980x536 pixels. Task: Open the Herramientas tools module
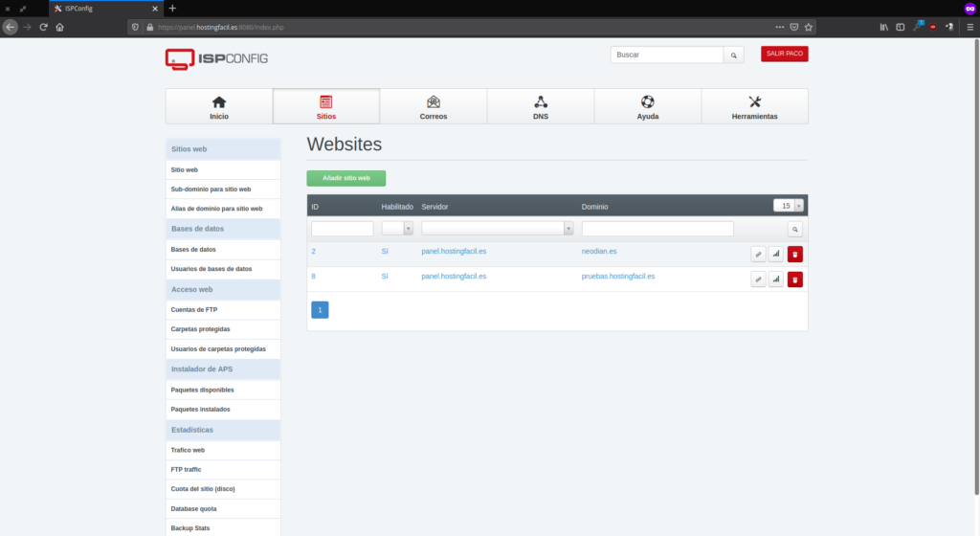coord(754,106)
